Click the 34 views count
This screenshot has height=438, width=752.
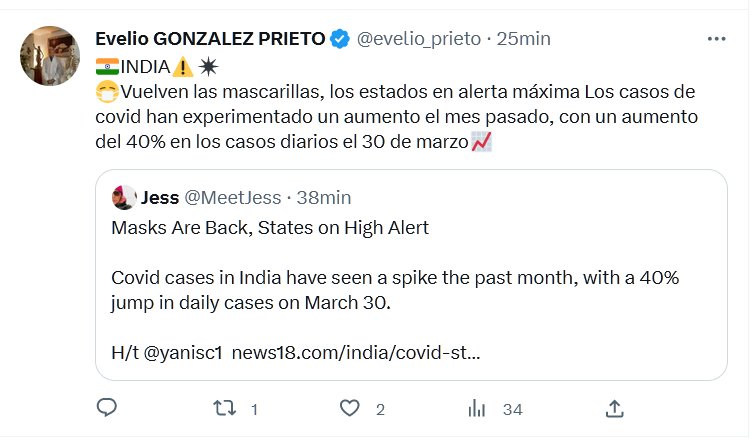click(x=513, y=409)
